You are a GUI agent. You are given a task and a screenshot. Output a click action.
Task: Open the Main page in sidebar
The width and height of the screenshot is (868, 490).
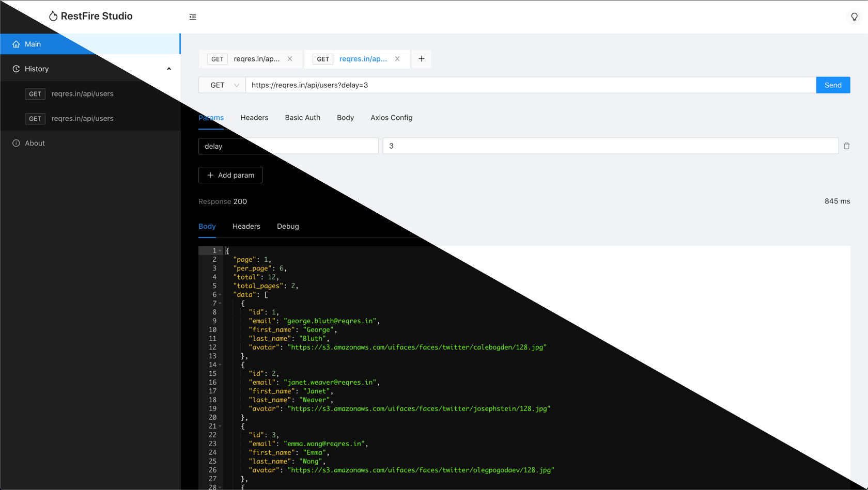tap(90, 44)
